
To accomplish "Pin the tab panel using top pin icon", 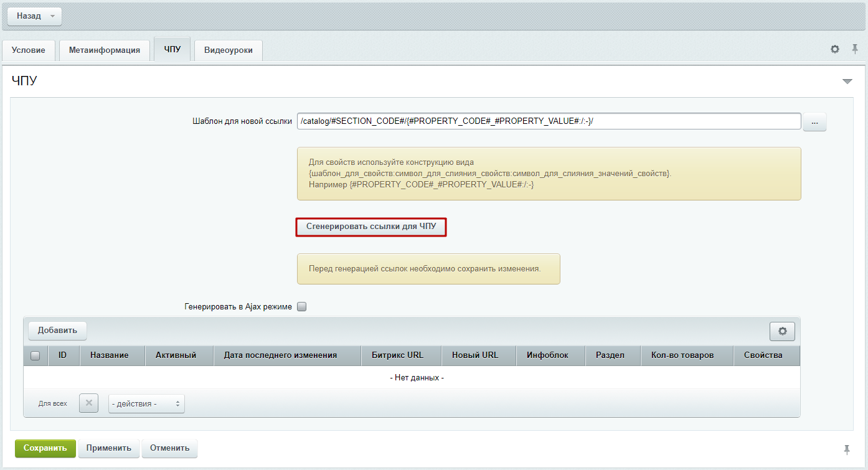I will (x=855, y=49).
